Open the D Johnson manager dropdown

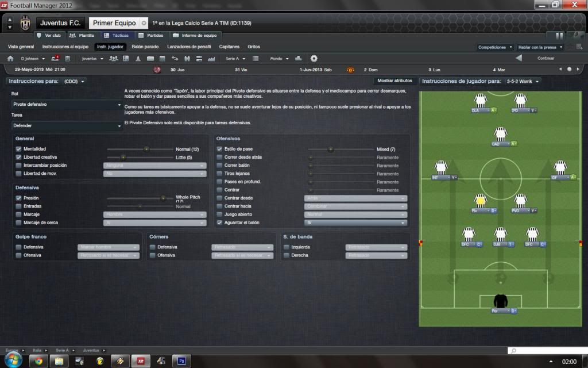tap(33, 59)
